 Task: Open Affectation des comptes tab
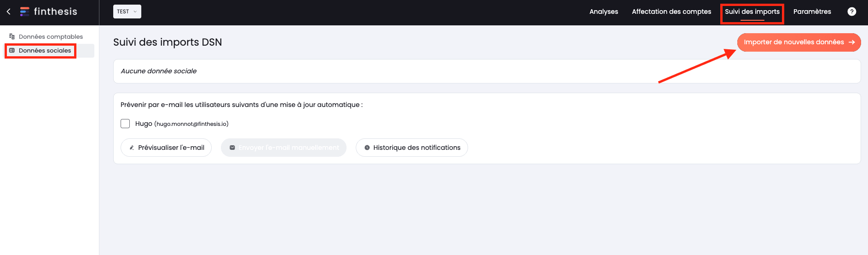(671, 12)
